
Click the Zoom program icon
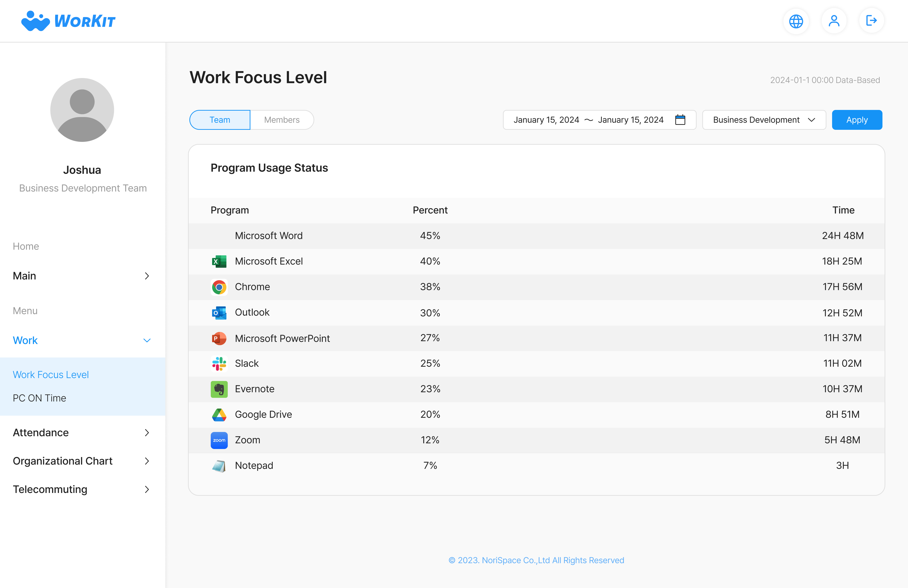[x=219, y=440]
